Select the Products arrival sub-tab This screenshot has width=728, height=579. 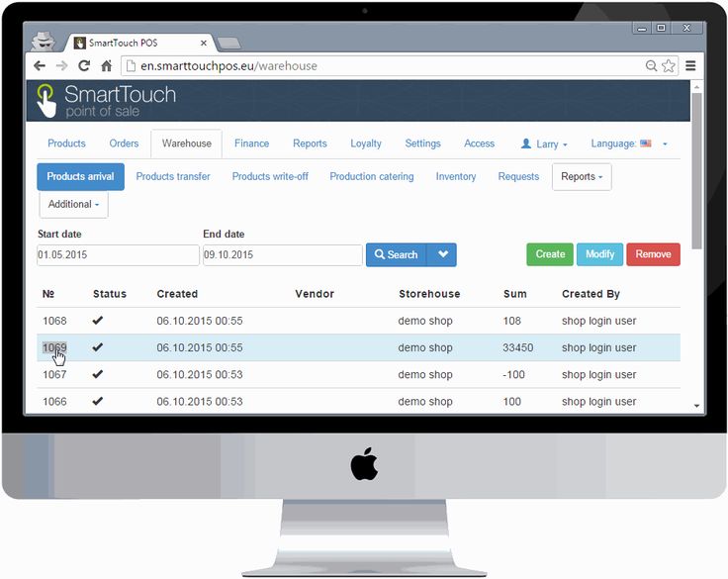tap(80, 176)
